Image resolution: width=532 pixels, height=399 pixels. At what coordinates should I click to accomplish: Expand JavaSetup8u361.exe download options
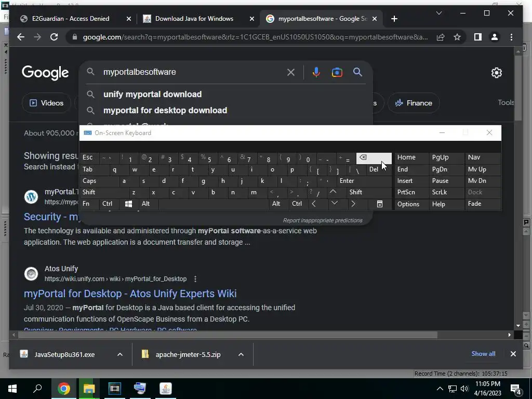click(x=120, y=354)
